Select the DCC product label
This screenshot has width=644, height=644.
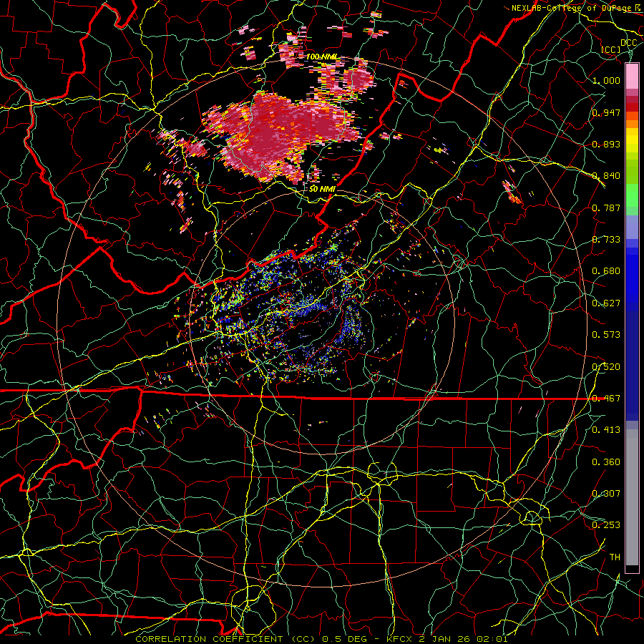[x=628, y=43]
